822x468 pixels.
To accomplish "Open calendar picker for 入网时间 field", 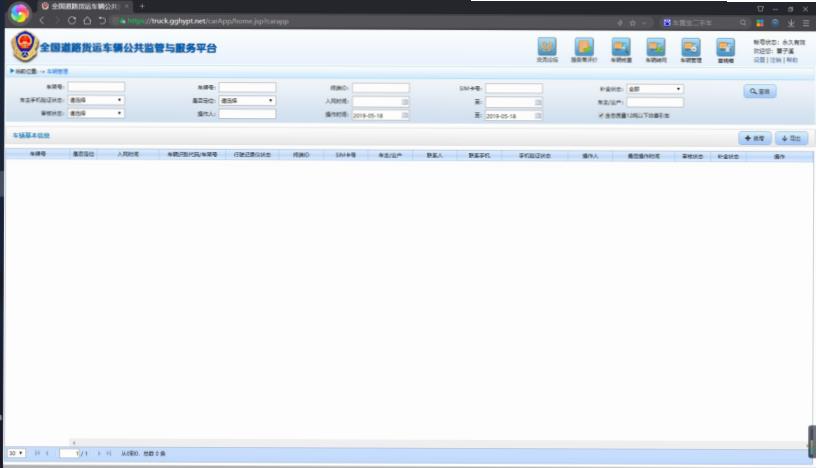I will (x=405, y=102).
